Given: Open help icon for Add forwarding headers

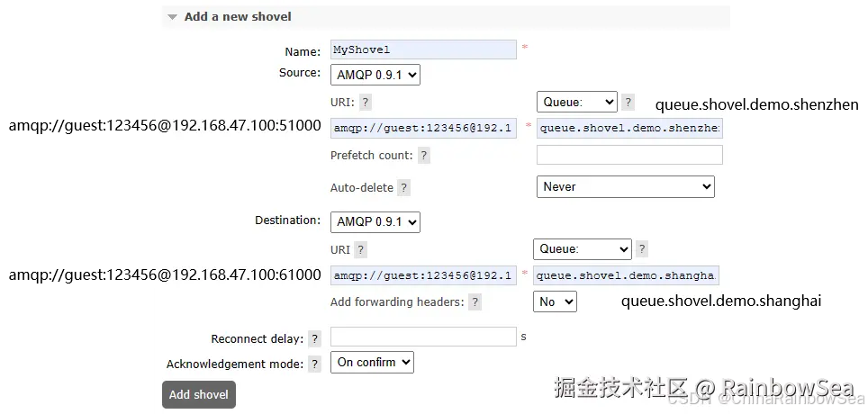Looking at the screenshot, I should [x=475, y=302].
